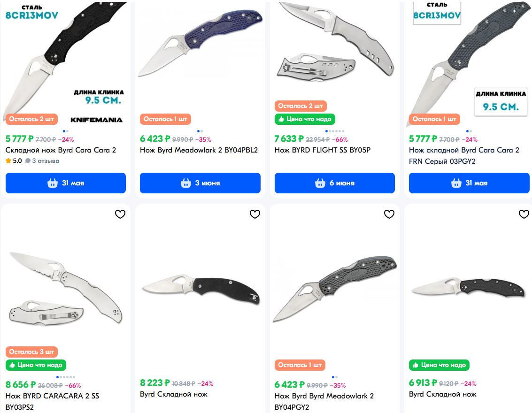This screenshot has height=413, width=532.
Task: Add gray Meadowlark 2 BY04PGY2 to favorites
Action: [389, 214]
